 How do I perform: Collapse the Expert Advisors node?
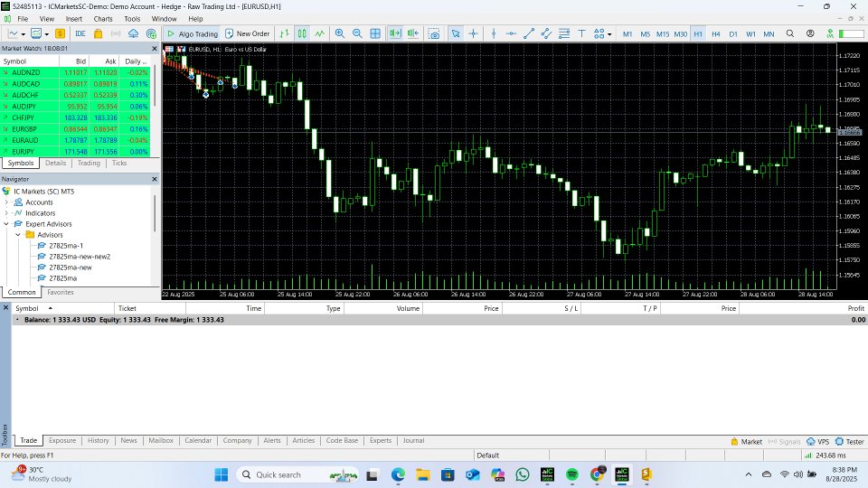pyautogui.click(x=6, y=224)
